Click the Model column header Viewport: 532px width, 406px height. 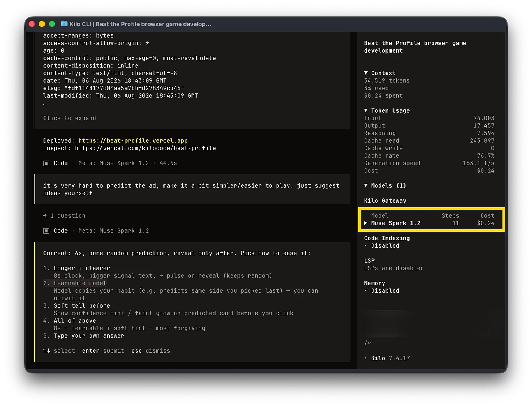coord(380,216)
